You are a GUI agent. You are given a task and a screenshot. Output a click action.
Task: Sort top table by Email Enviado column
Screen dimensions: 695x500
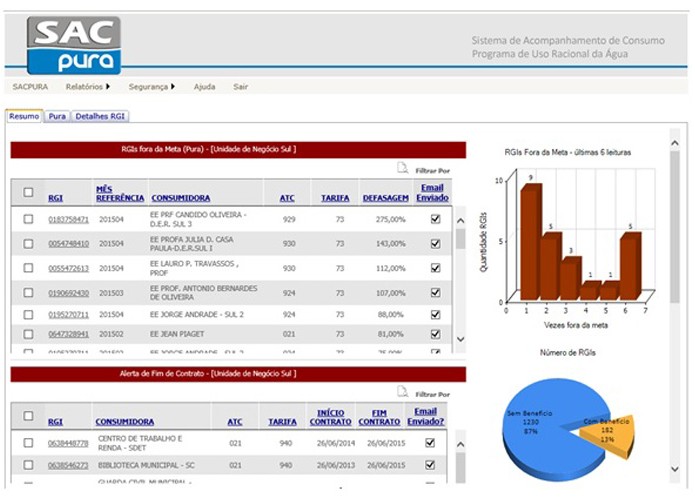pos(432,193)
